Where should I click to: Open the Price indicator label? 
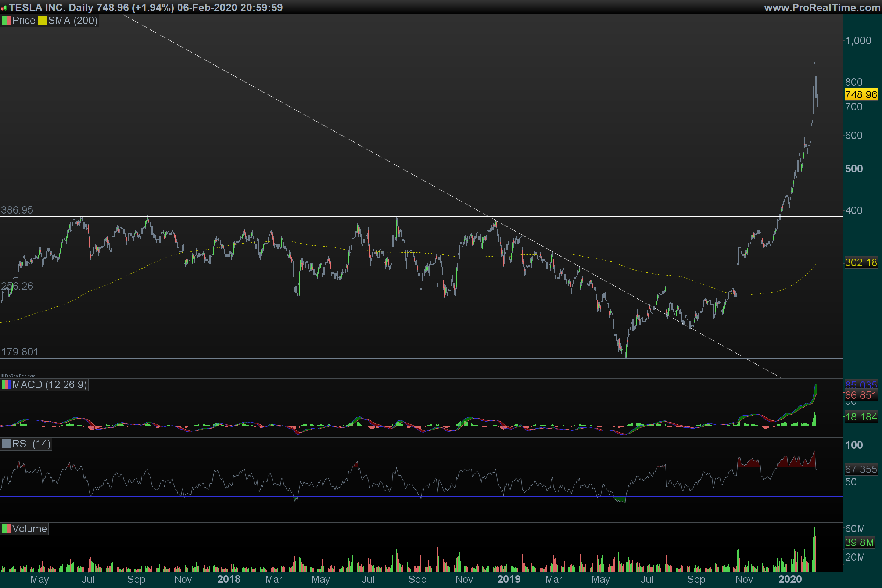[x=23, y=21]
